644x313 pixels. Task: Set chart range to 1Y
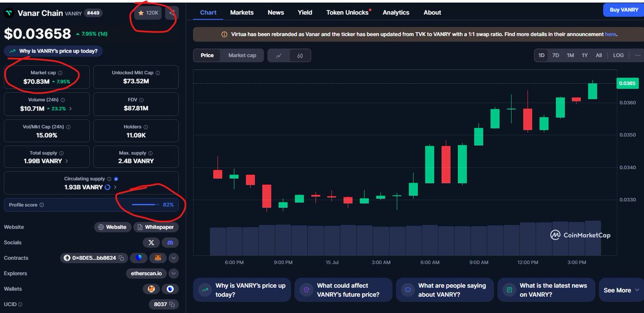pyautogui.click(x=585, y=55)
